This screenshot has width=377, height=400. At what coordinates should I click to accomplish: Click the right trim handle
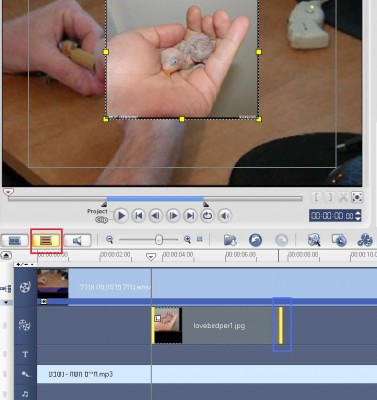click(206, 204)
